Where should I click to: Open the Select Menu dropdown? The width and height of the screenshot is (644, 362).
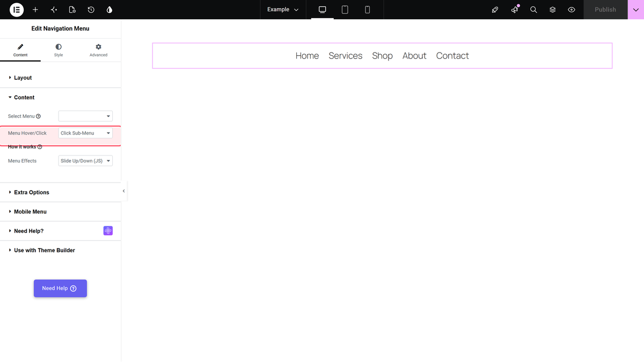click(85, 116)
